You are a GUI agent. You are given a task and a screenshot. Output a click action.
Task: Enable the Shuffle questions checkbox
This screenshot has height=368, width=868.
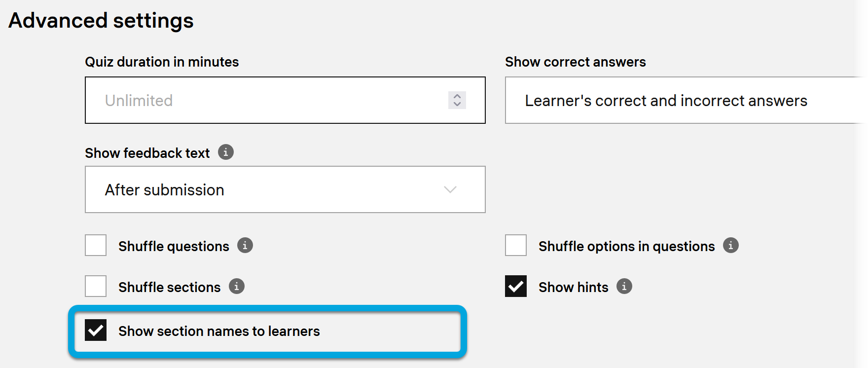(96, 246)
